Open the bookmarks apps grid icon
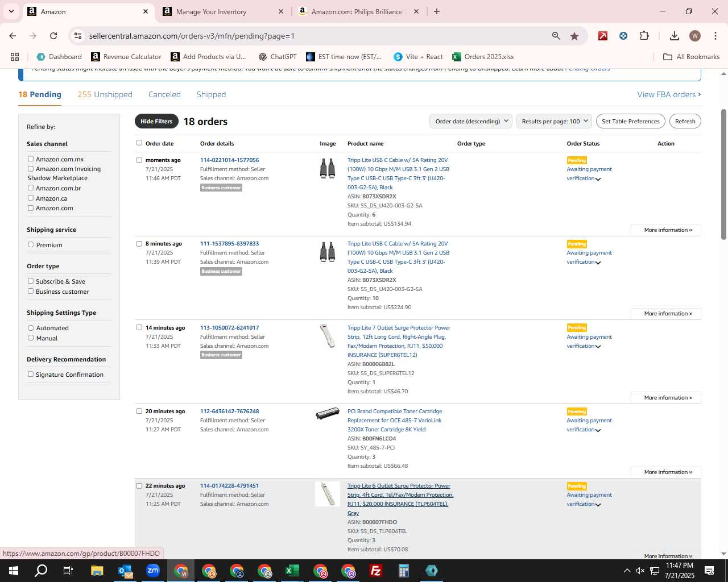Screen dimensions: 728x582 pyautogui.click(x=15, y=57)
